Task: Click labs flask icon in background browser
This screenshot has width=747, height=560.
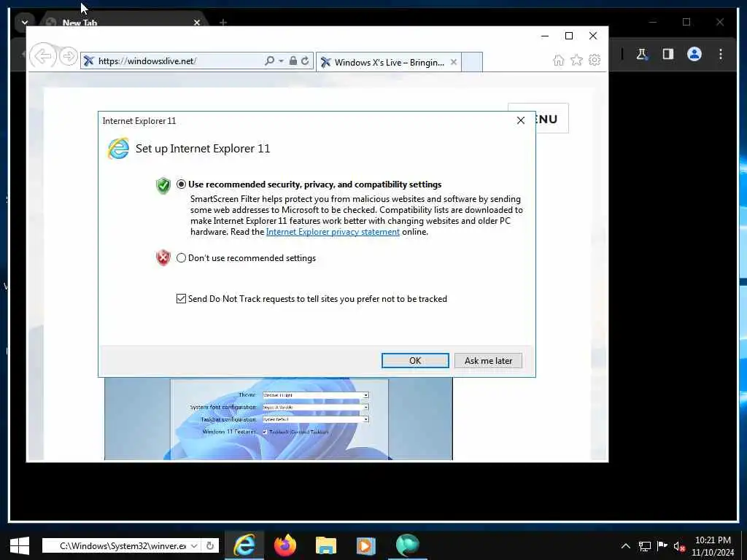Action: (642, 54)
